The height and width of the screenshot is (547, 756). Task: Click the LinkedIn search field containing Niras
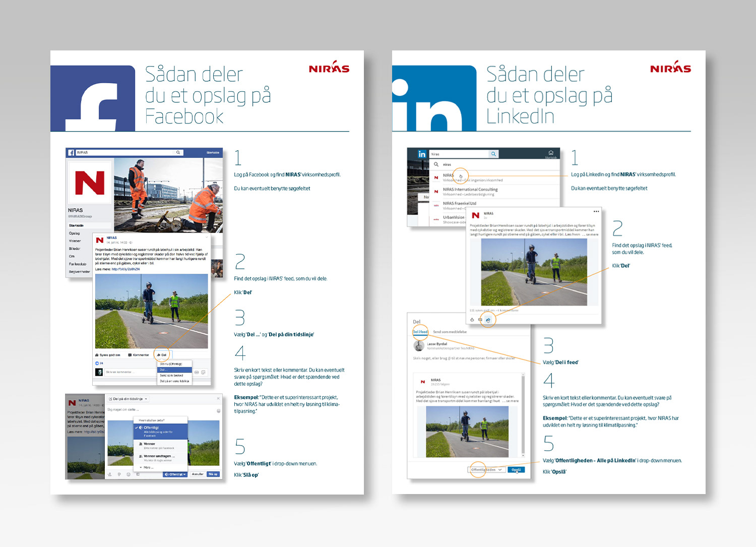tap(459, 154)
